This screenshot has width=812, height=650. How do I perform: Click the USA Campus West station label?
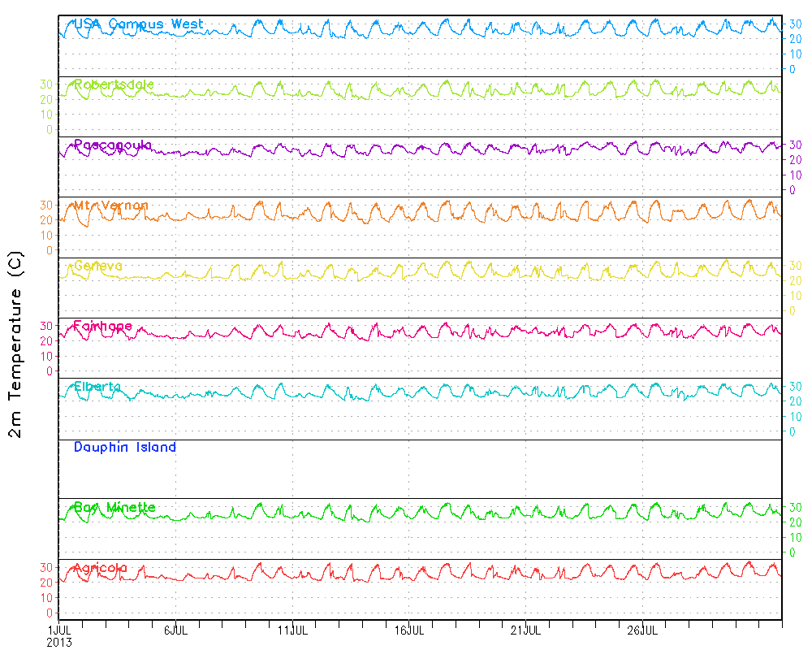[x=138, y=24]
